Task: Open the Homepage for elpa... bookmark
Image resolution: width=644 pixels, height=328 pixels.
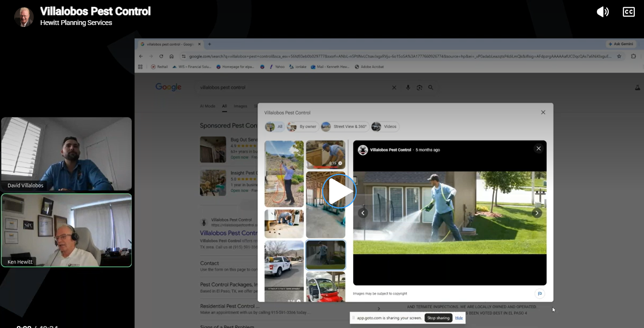Action: tap(236, 67)
